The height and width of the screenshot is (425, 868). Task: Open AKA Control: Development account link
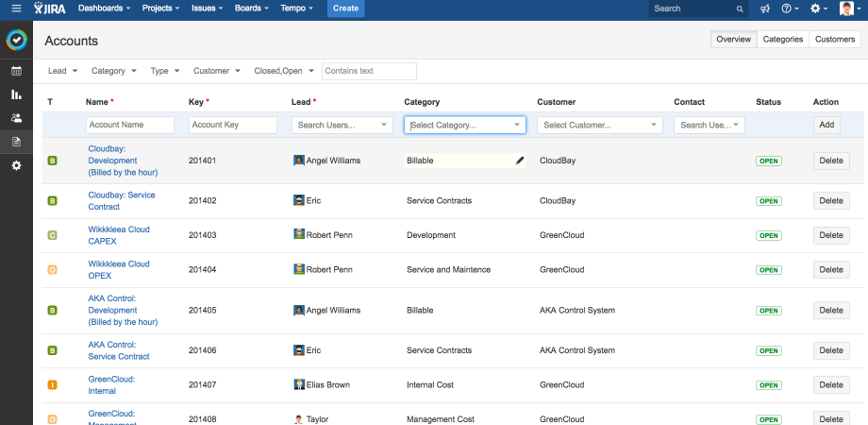(123, 311)
